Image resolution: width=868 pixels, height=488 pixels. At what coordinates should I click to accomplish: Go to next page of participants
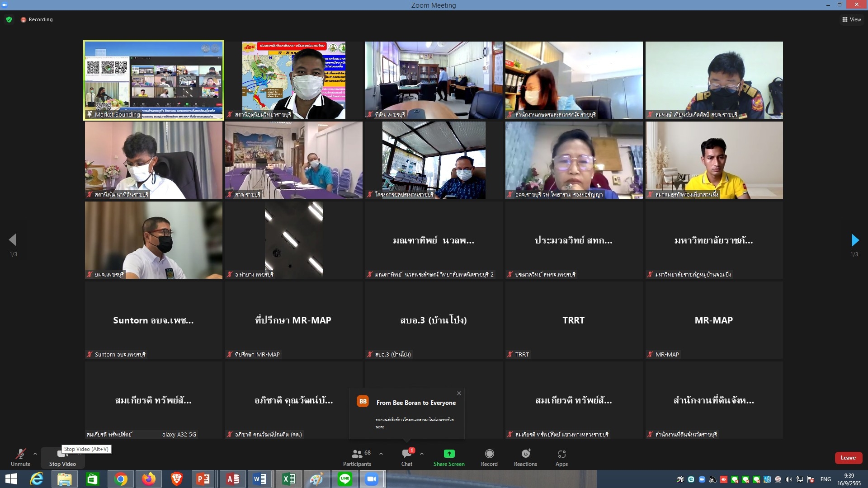point(854,240)
